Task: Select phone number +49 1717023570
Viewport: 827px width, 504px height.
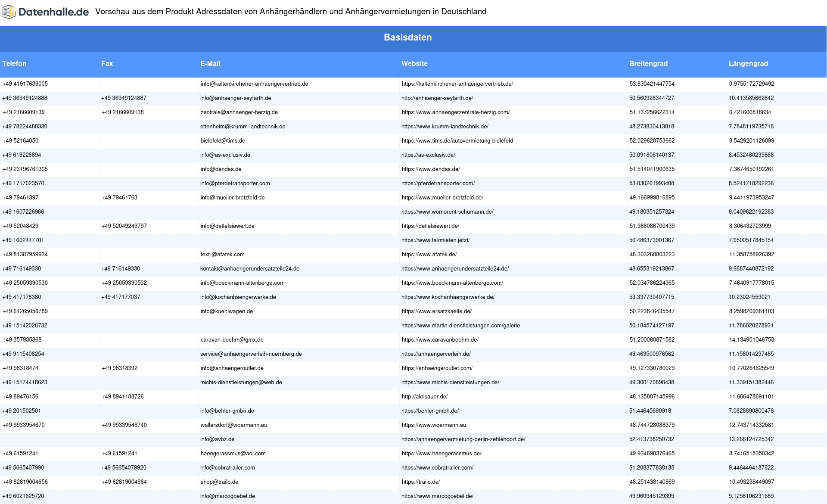Action: (x=23, y=184)
